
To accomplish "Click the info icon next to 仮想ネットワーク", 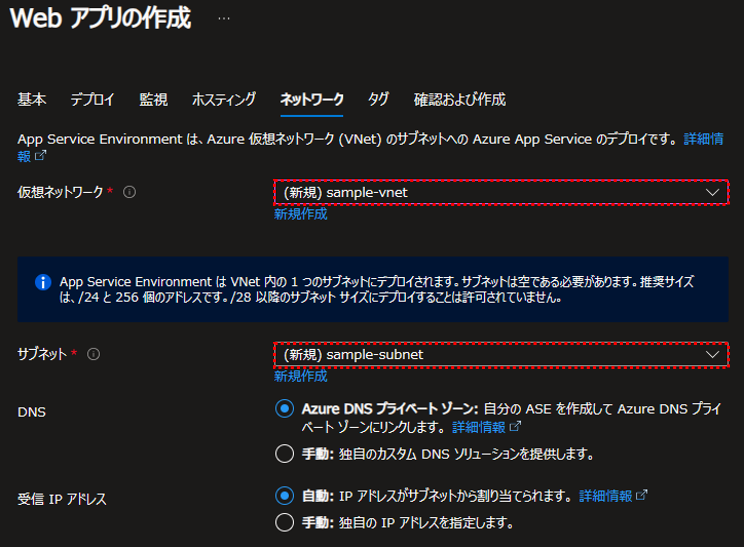I will pyautogui.click(x=130, y=192).
